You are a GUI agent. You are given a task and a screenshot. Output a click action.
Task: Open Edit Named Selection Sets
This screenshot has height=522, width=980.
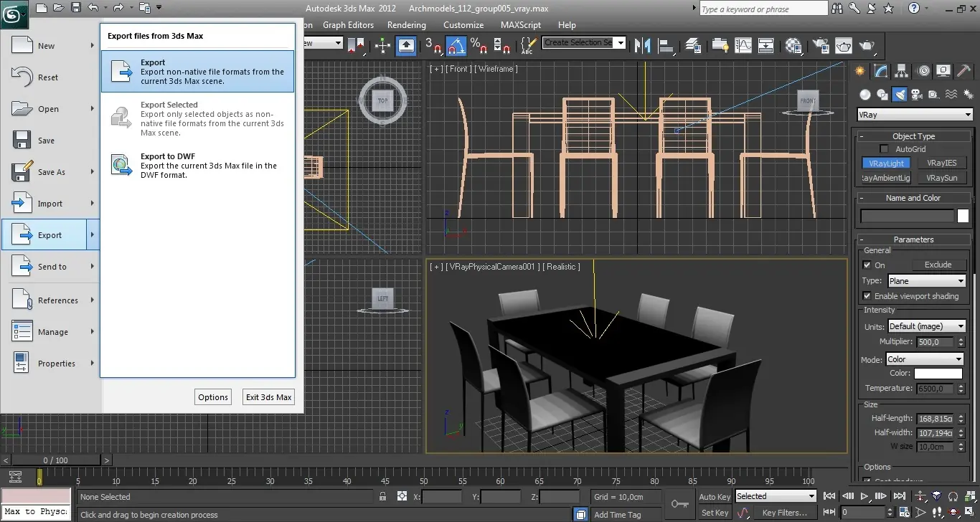[527, 46]
